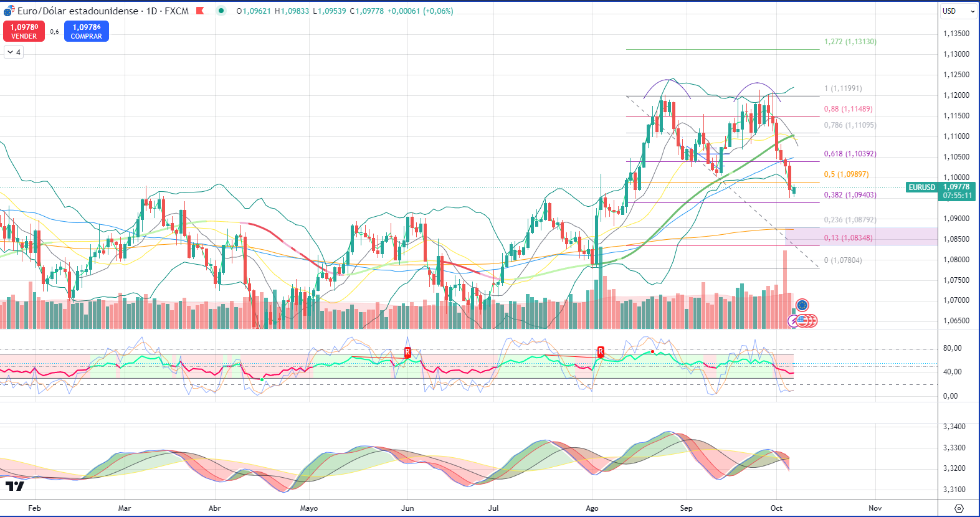Click the green market status dot
This screenshot has height=517, width=980.
point(221,11)
